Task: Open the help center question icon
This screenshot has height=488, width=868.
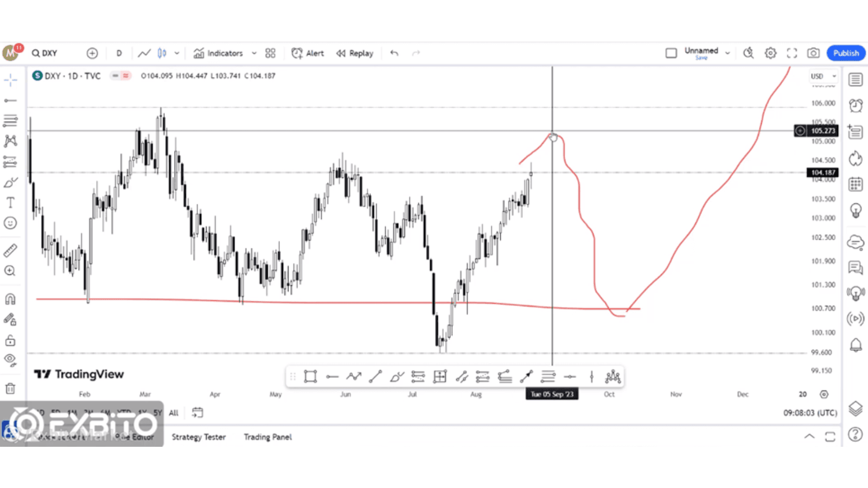Action: (856, 434)
